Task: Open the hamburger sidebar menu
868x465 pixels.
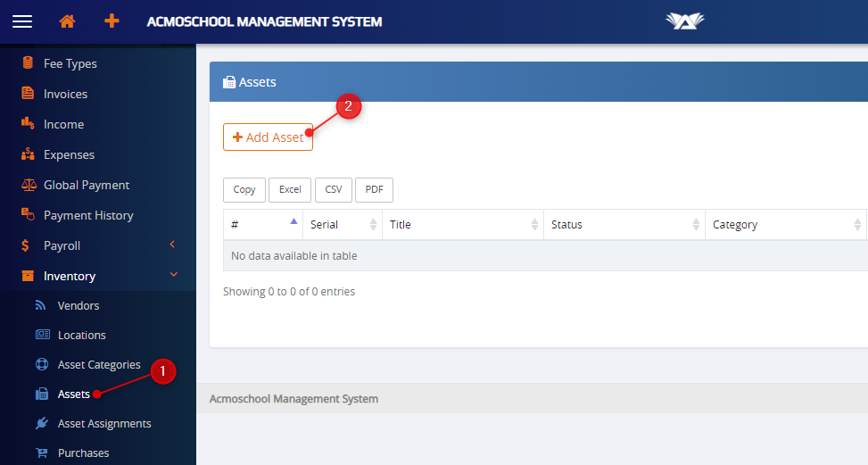Action: pyautogui.click(x=22, y=21)
